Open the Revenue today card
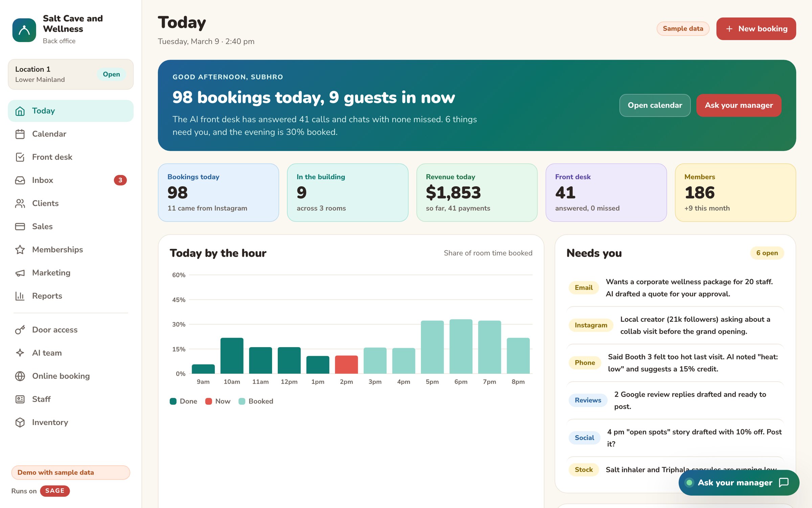 coord(477,192)
